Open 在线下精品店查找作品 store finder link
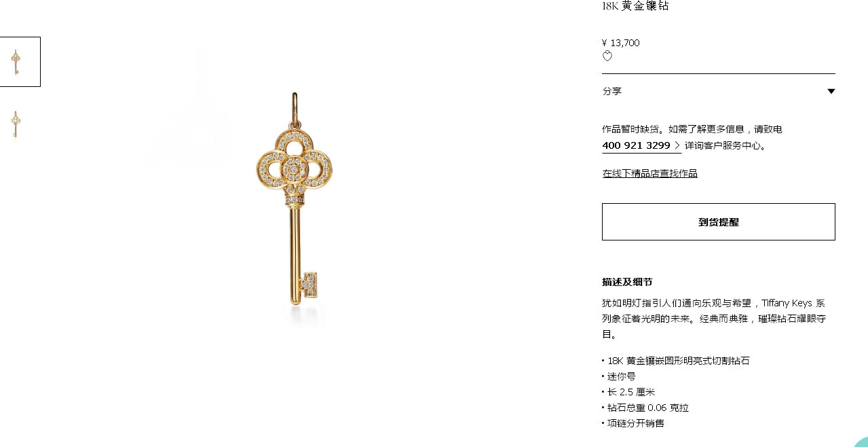 tap(649, 173)
